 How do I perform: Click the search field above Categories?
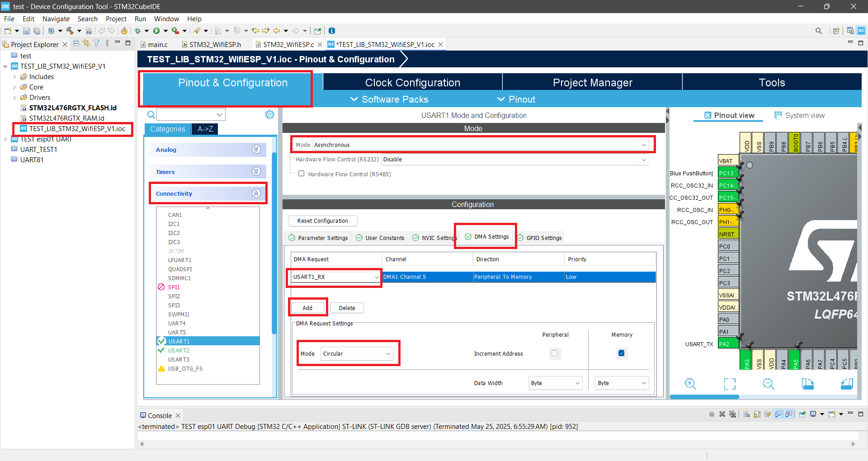click(x=191, y=114)
